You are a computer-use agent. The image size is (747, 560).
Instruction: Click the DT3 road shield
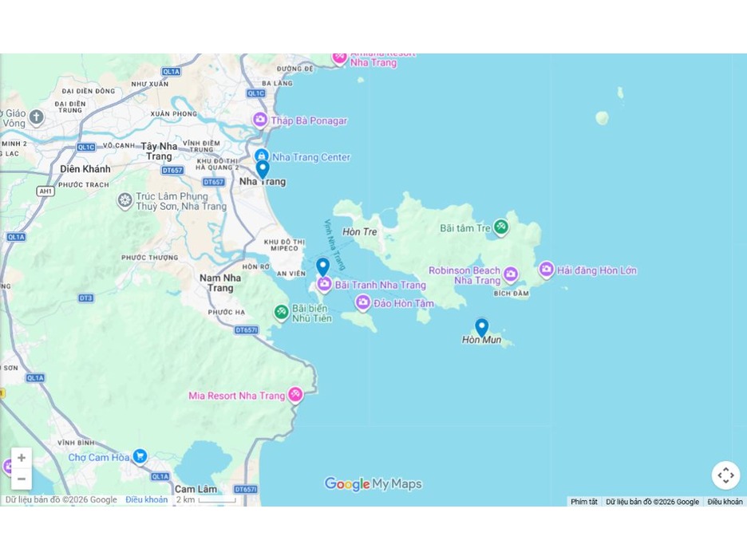click(85, 298)
